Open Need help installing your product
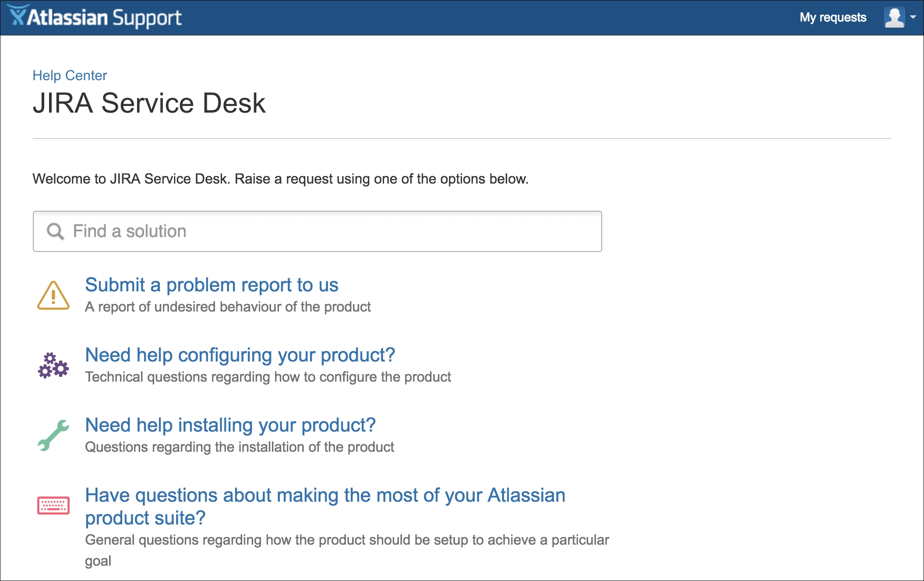Viewport: 924px width, 581px height. click(230, 425)
